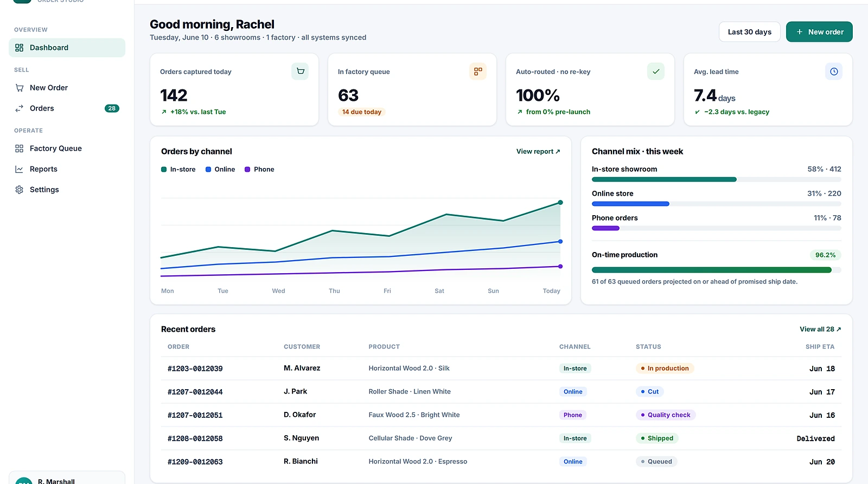Click the Reports chart icon
The width and height of the screenshot is (868, 484).
[20, 169]
